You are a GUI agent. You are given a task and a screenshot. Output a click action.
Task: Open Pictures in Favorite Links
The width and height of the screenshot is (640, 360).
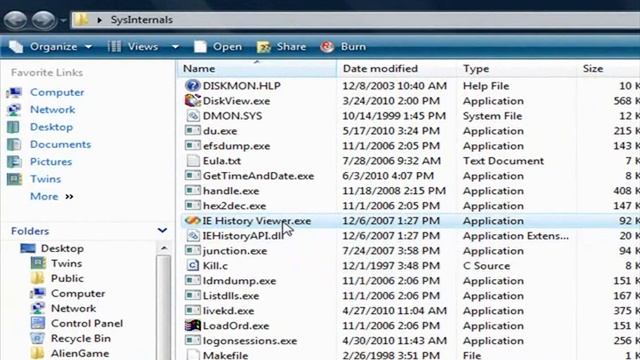[x=51, y=162]
